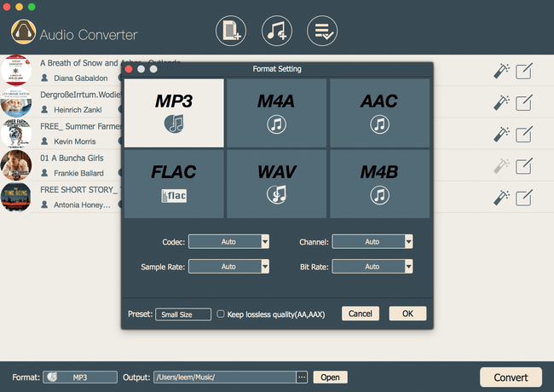
Task: Click edit icon for Antonia Honey book
Action: pos(525,197)
